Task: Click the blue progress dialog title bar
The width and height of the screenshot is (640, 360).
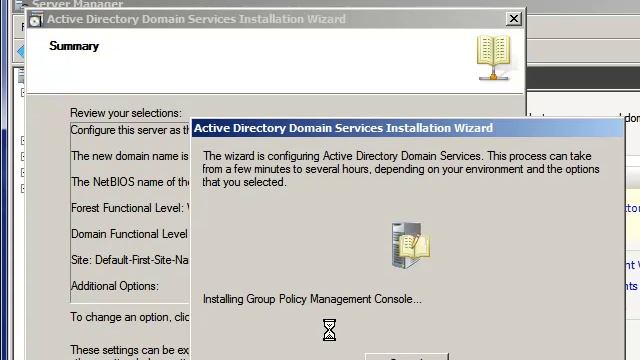Action: pyautogui.click(x=407, y=128)
